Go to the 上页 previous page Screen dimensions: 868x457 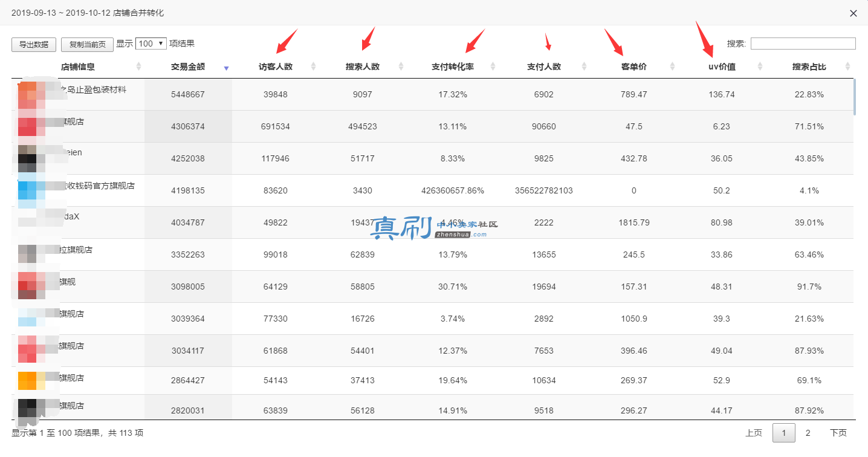click(x=754, y=433)
